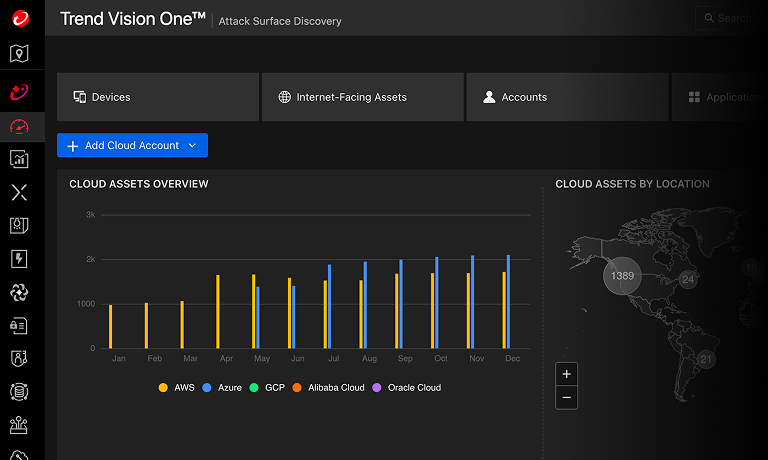Open the ID card sidebar icon
The width and height of the screenshot is (768, 460).
[19, 325]
